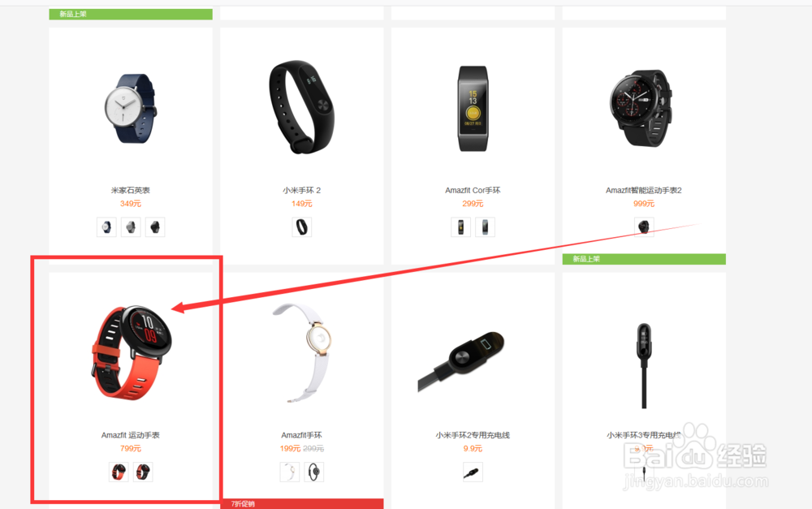Select the blue strap 米家石英表 color thumbnail
Screen dimensions: 812x509
click(x=106, y=226)
